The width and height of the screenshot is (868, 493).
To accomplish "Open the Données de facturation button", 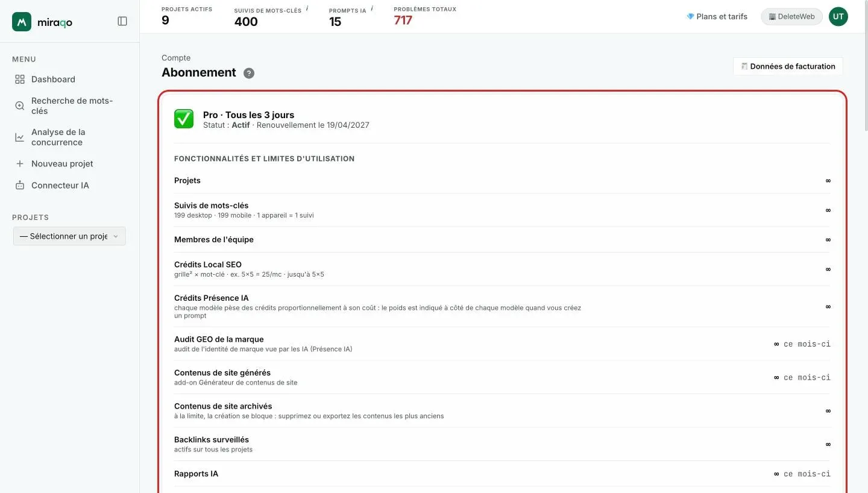I will pos(788,66).
